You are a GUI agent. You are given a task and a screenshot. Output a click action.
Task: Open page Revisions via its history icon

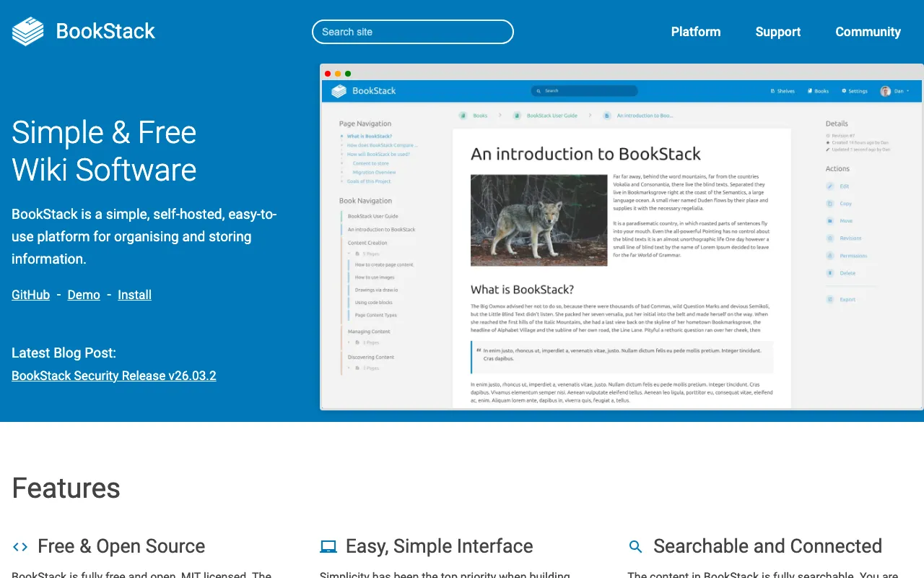(830, 238)
